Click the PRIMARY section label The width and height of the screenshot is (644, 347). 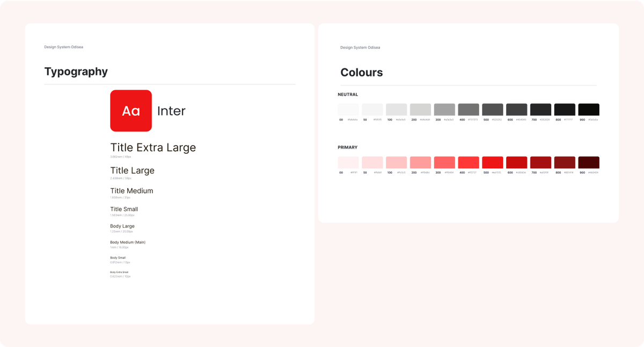(x=347, y=147)
